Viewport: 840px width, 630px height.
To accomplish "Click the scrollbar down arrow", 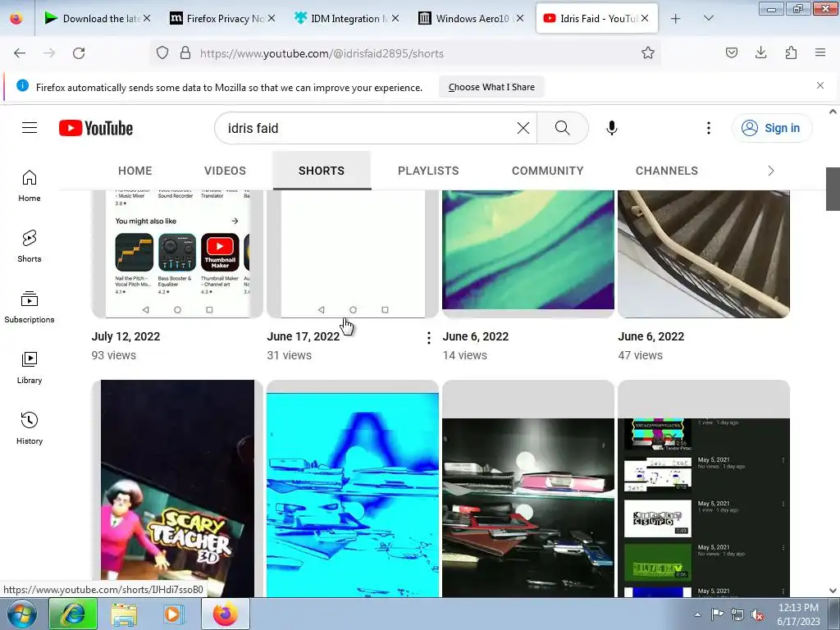I will tap(833, 591).
